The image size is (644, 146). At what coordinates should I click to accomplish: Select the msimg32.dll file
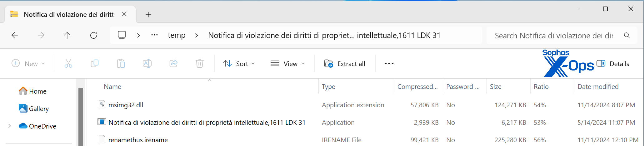point(126,105)
